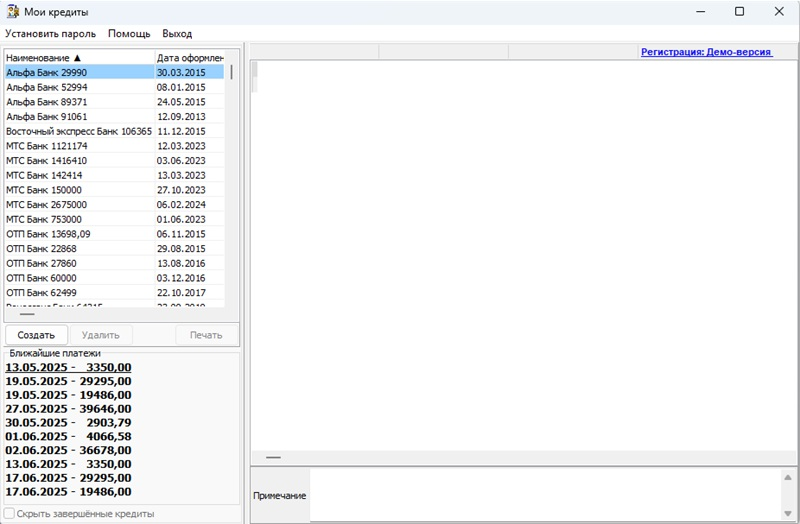Screen dimensions: 800x524
Task: Click the Удалить button
Action: pos(101,335)
